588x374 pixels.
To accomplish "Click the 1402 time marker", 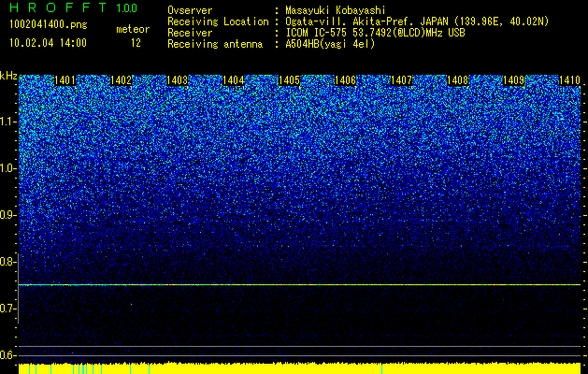I will 122,80.
